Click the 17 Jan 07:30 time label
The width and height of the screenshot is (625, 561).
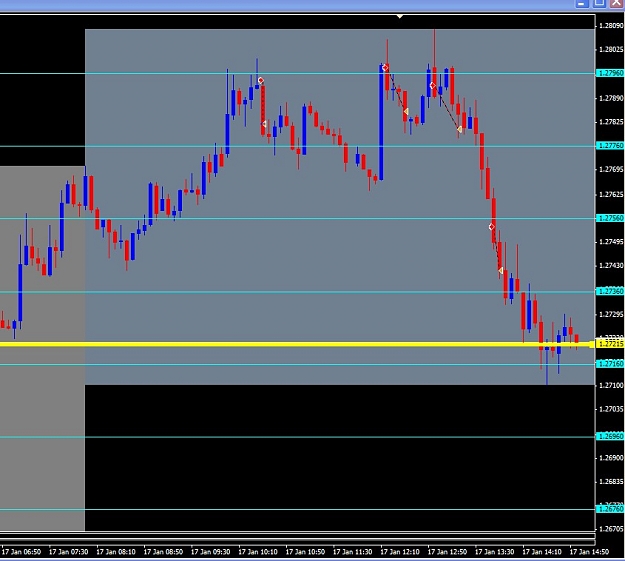[69, 552]
